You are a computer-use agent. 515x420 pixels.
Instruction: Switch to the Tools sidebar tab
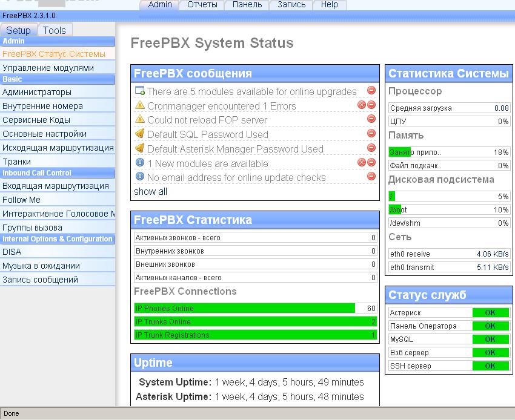pos(55,30)
